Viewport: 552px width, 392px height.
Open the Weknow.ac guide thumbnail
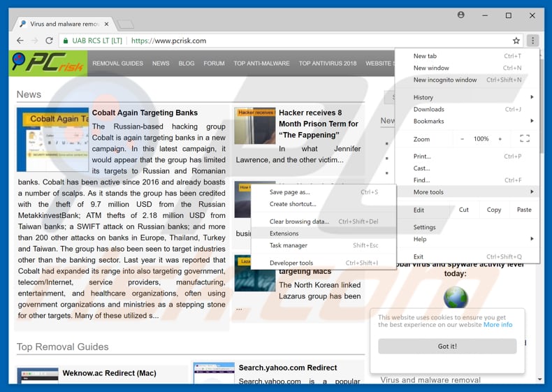[38, 376]
